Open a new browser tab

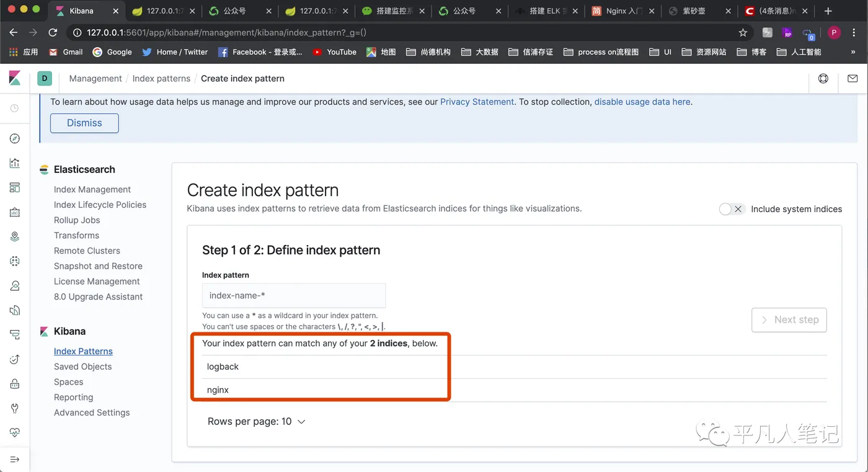828,11
